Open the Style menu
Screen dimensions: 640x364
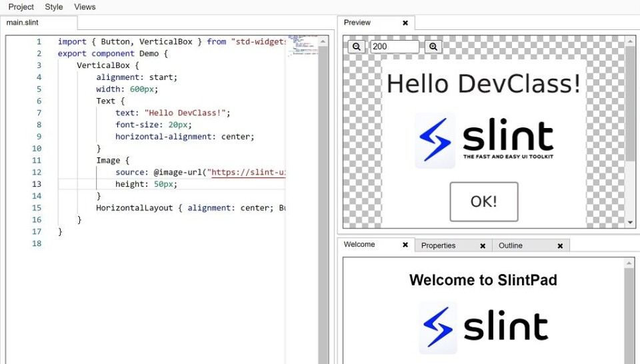pos(54,7)
